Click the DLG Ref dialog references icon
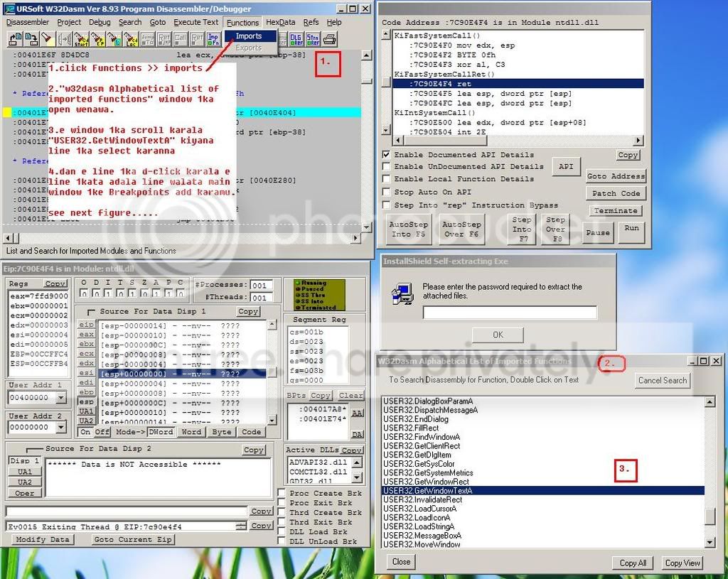Screen dimensions: 728x579 (x=296, y=39)
